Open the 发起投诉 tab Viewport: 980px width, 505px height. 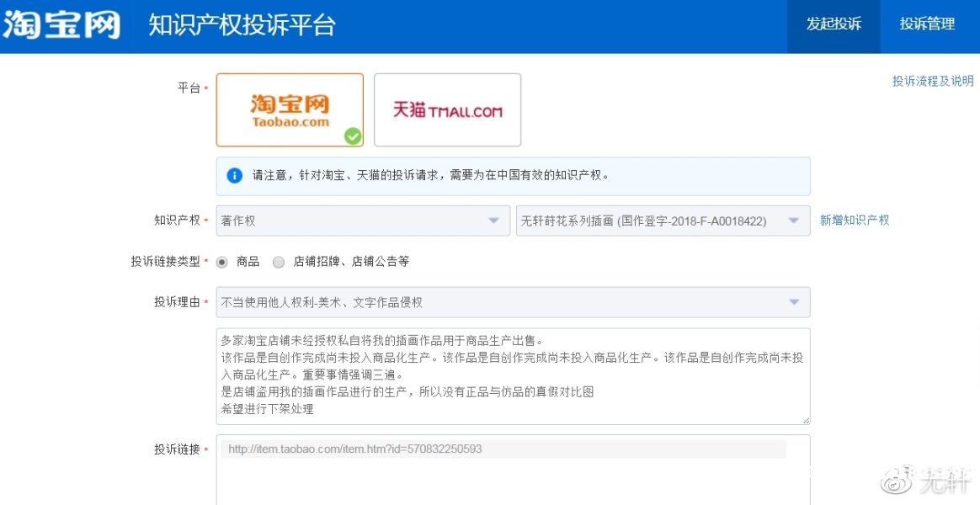pos(834,25)
